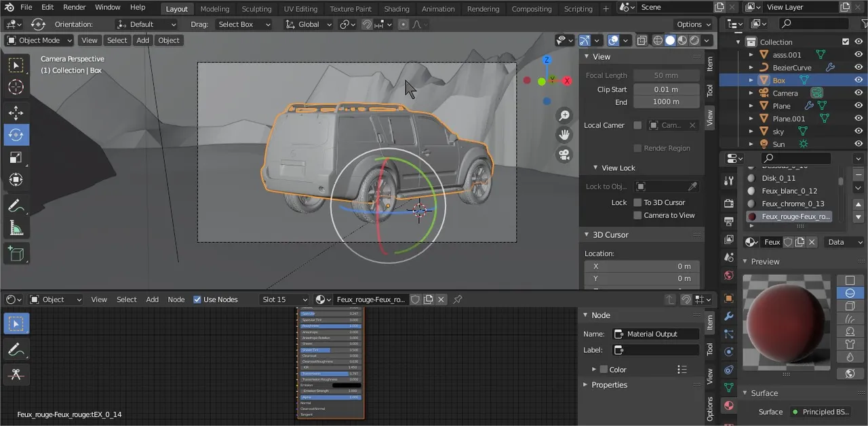Open the Output properties tab
Image resolution: width=868 pixels, height=426 pixels.
pos(729,222)
